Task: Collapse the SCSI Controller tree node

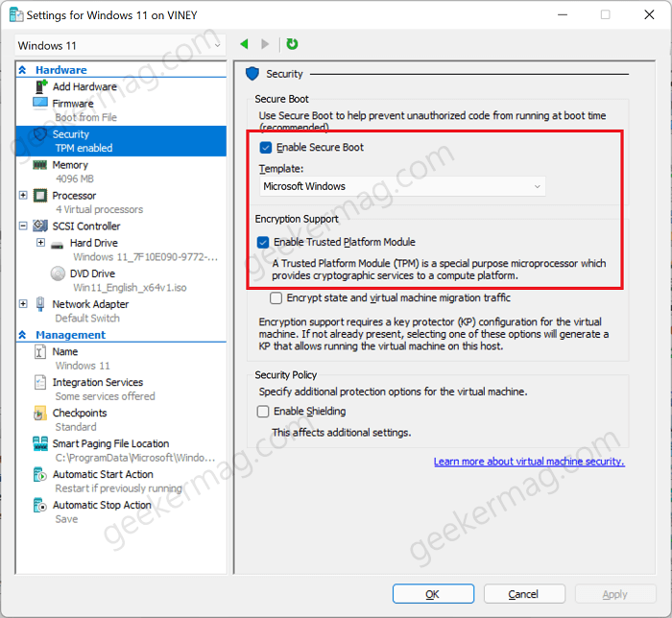Action: point(23,226)
